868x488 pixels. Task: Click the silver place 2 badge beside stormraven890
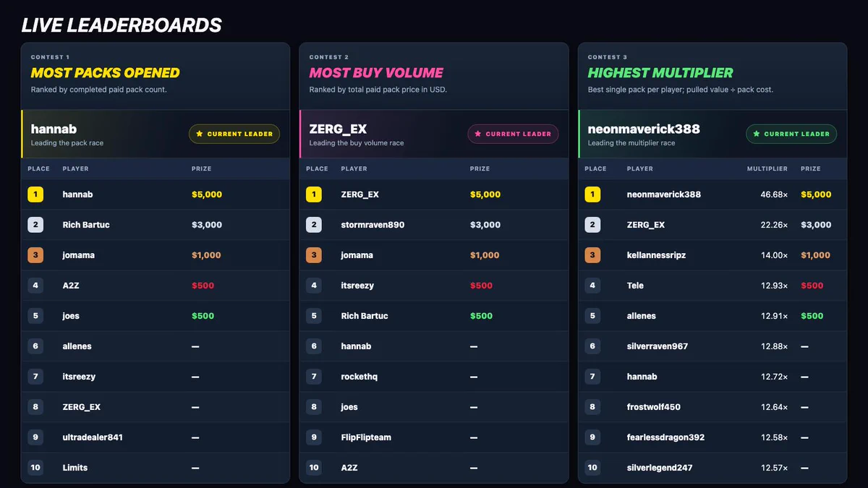(314, 225)
